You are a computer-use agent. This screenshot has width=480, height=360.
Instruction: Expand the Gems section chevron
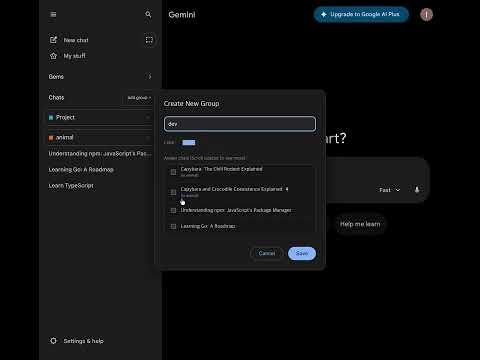click(150, 77)
